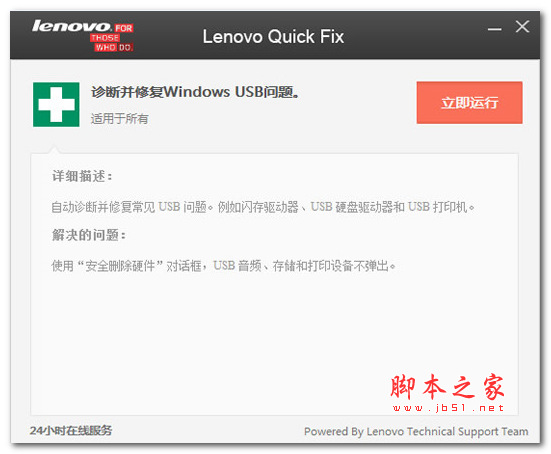Click the USB auto-diagnosis description paragraph
551x454 pixels.
point(263,207)
